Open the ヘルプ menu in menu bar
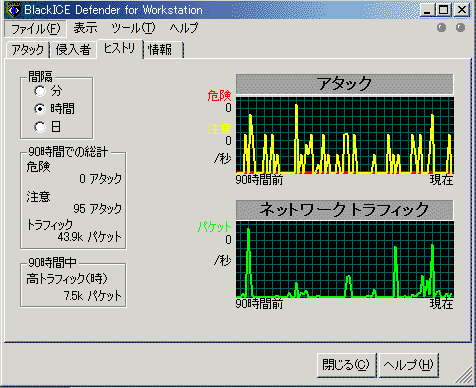Viewport: 476px width, 388px height. [184, 28]
